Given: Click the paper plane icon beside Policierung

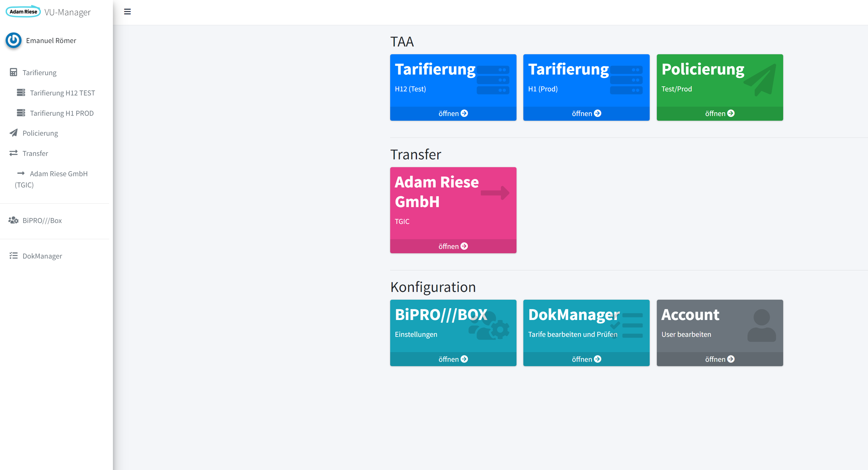Looking at the screenshot, I should (13, 133).
